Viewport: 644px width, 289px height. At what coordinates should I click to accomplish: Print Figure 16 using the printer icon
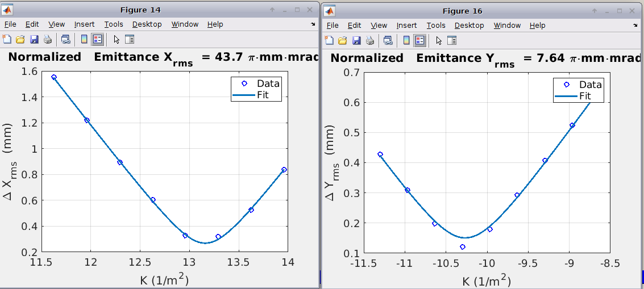click(370, 40)
